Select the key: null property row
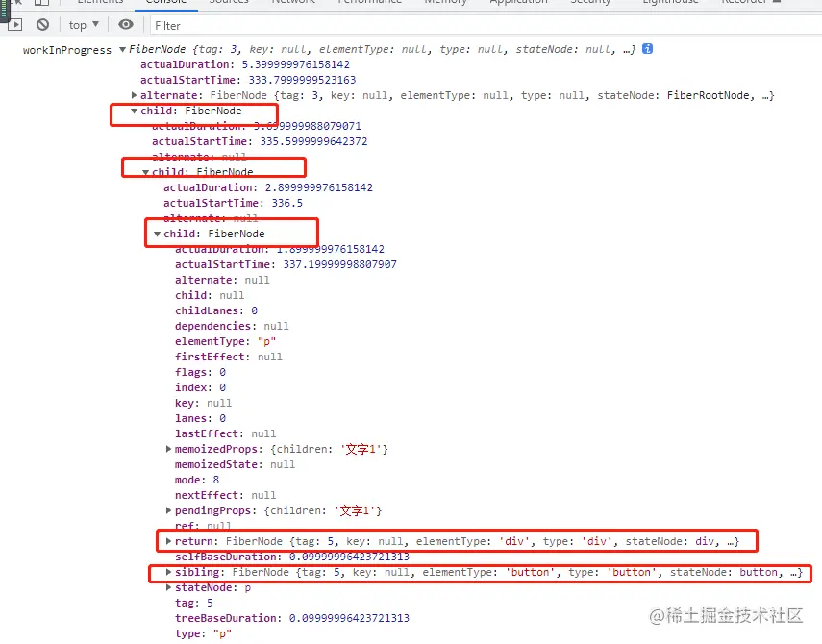Screen dimensions: 822x644 (203, 403)
